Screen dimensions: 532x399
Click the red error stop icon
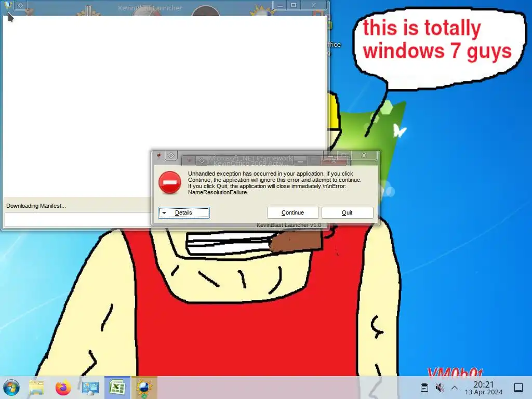click(170, 182)
